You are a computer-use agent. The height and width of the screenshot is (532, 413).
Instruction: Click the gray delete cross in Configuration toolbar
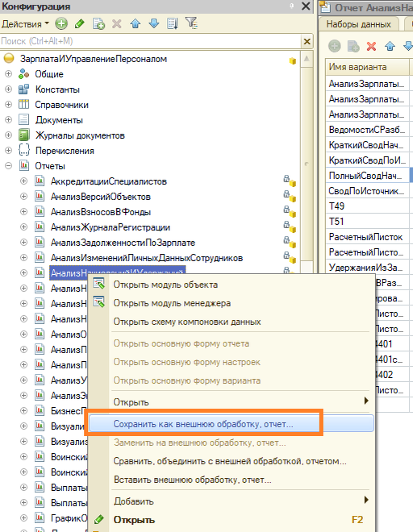tap(116, 23)
